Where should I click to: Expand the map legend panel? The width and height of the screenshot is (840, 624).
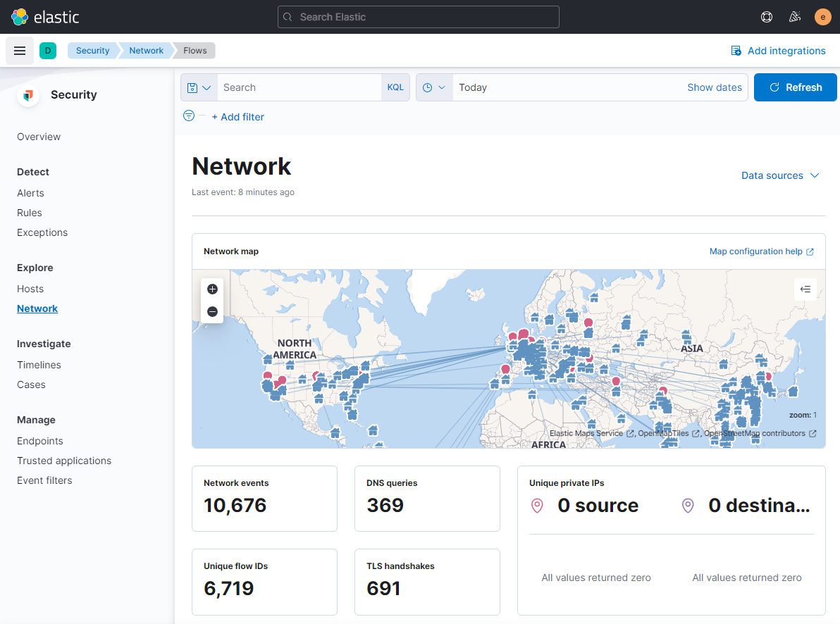805,289
